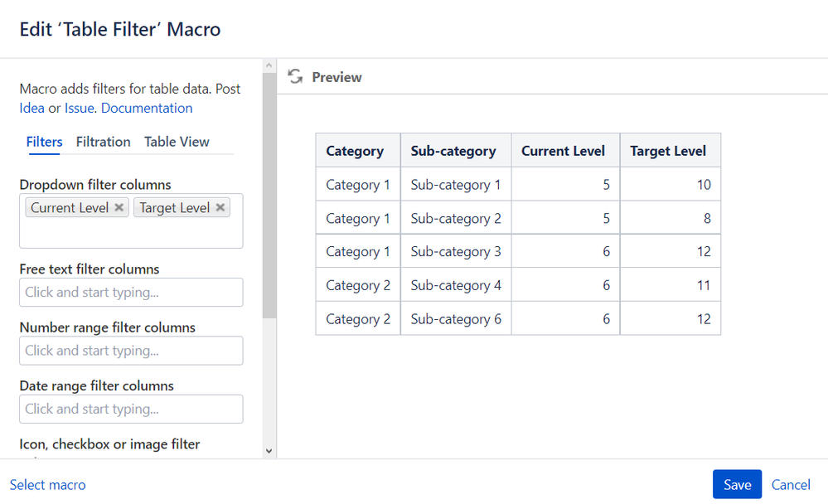828x504 pixels.
Task: Save the Table Filter macro
Action: point(737,485)
